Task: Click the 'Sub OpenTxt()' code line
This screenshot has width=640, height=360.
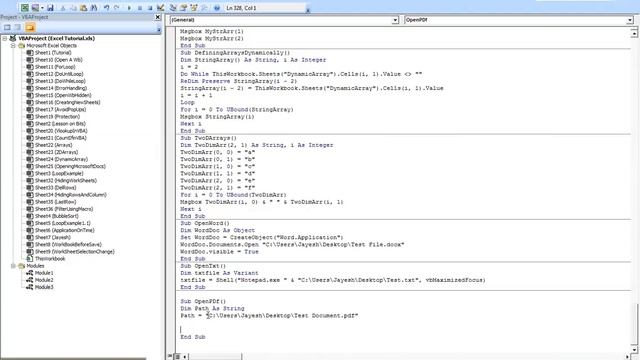Action: pos(203,266)
